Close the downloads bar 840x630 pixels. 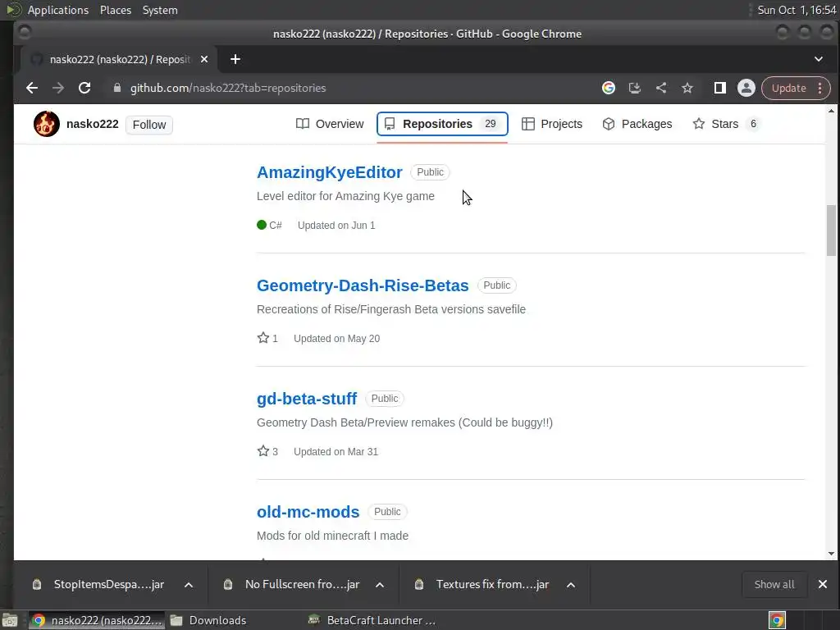(823, 584)
